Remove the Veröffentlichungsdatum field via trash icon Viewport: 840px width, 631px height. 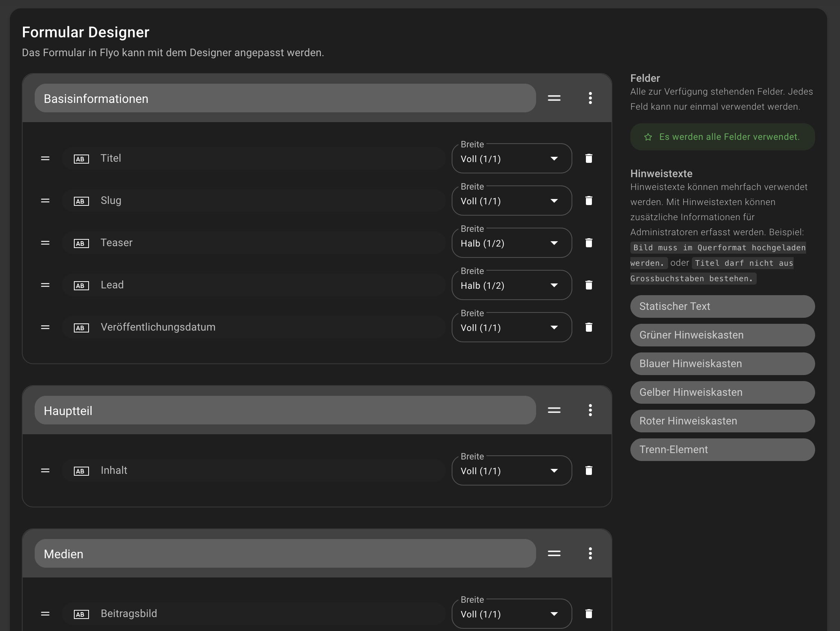coord(589,327)
